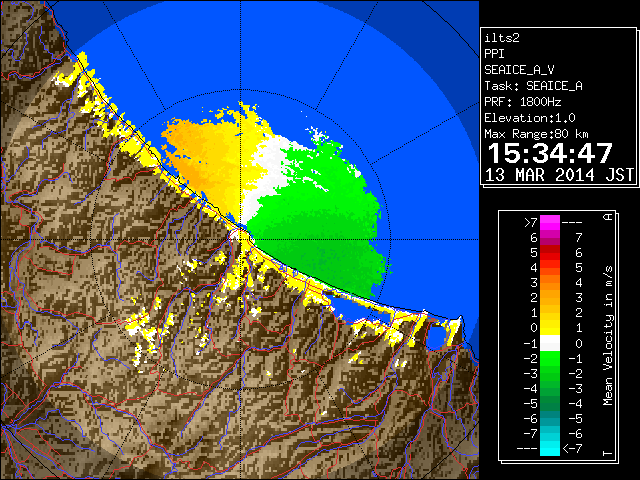Click the "Mean Velocity in m/s" legend title

point(608,336)
